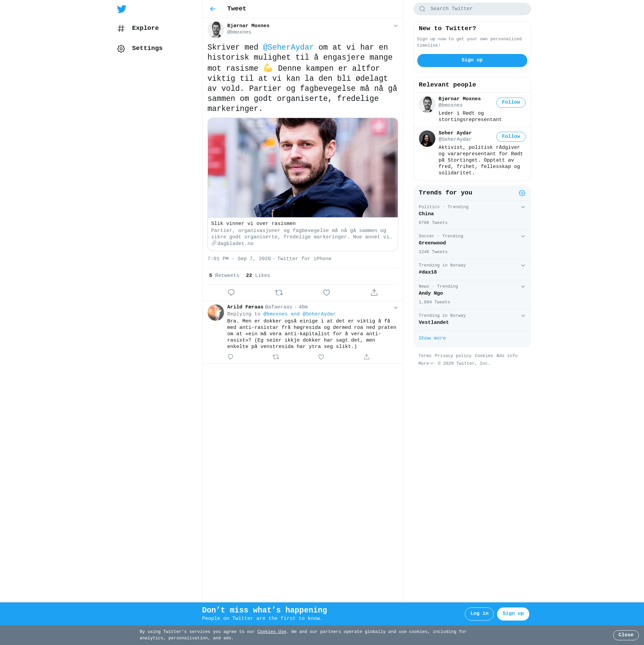Close the cookie notice
The image size is (644, 645).
[x=626, y=635]
